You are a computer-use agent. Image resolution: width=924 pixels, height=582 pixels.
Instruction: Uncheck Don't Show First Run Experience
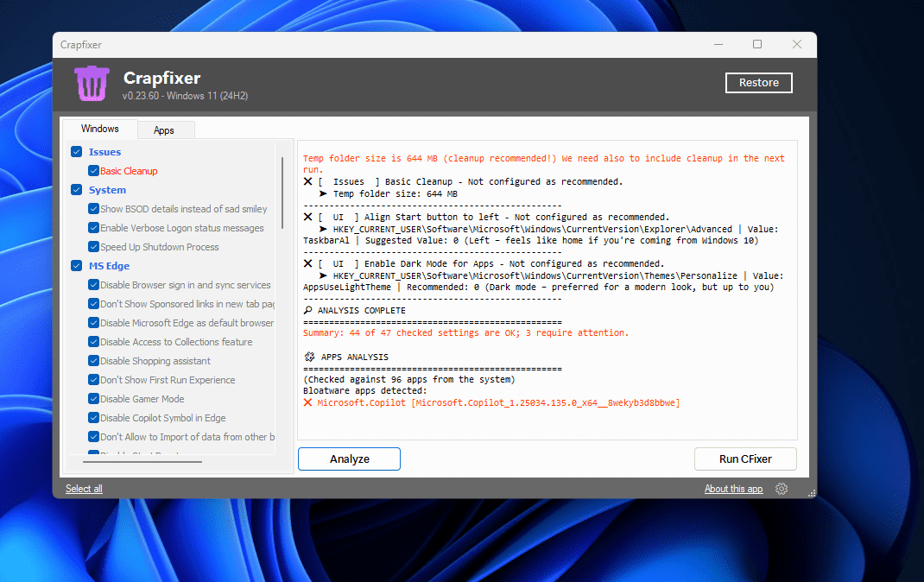click(x=94, y=379)
